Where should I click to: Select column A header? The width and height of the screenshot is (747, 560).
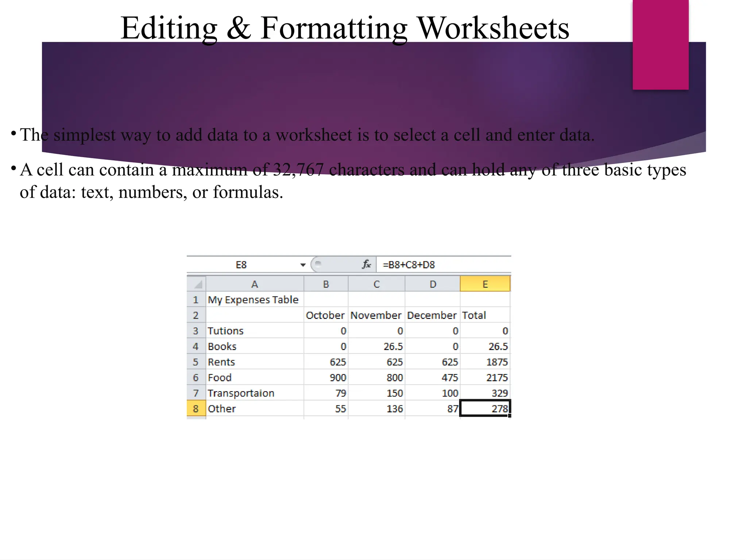pos(255,284)
